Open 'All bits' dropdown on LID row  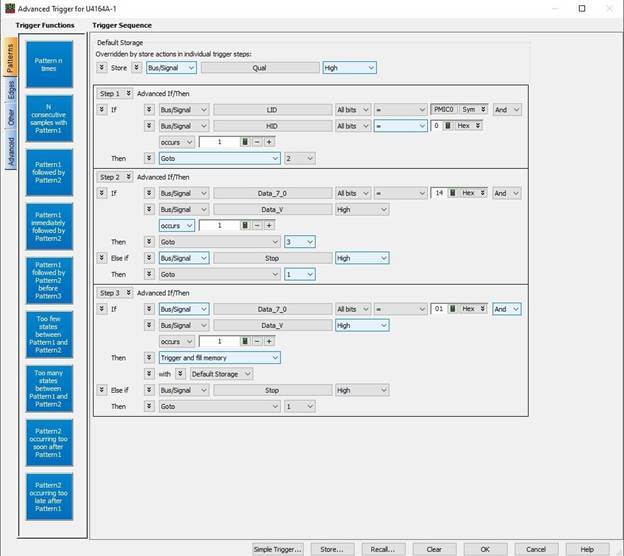click(x=353, y=109)
